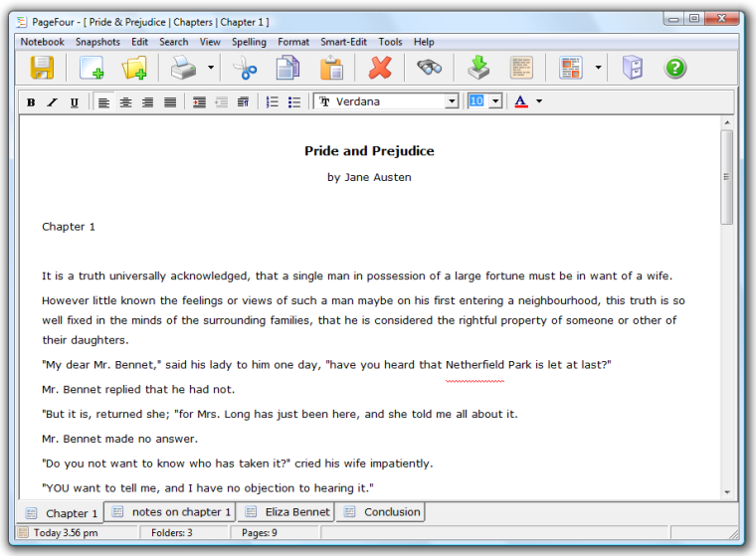Image resolution: width=756 pixels, height=556 pixels.
Task: Click 'Today 3.56 pm' in status bar
Action: (66, 533)
